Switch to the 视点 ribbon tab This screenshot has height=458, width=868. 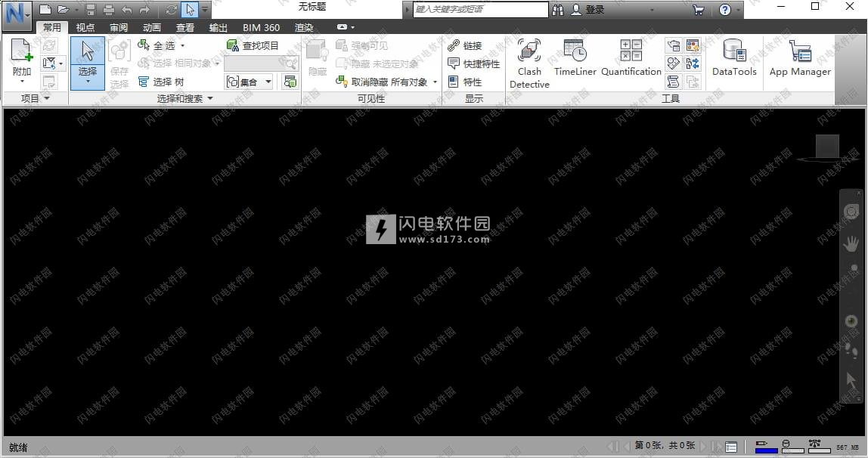[x=85, y=27]
